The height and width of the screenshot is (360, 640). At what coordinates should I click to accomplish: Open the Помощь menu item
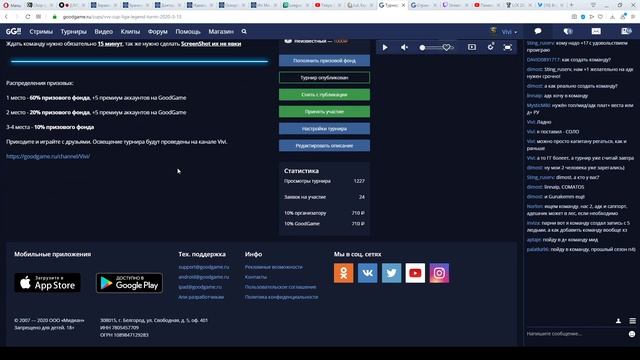(188, 31)
